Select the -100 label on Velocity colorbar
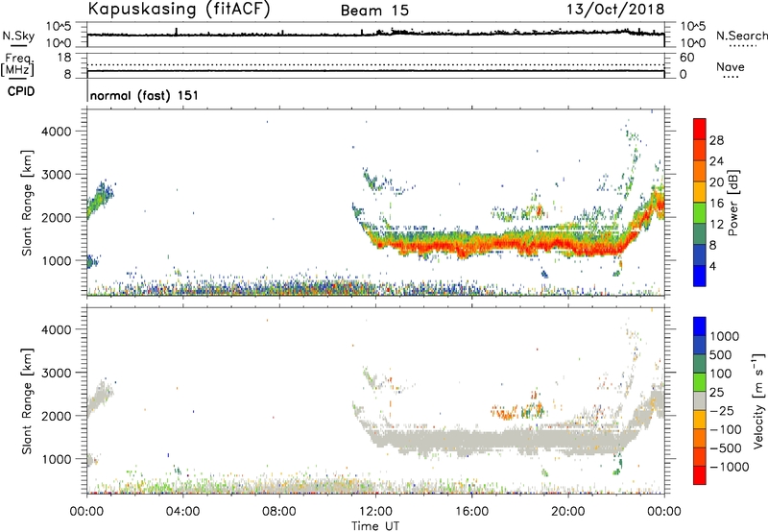Image resolution: width=768 pixels, height=532 pixels. click(726, 429)
